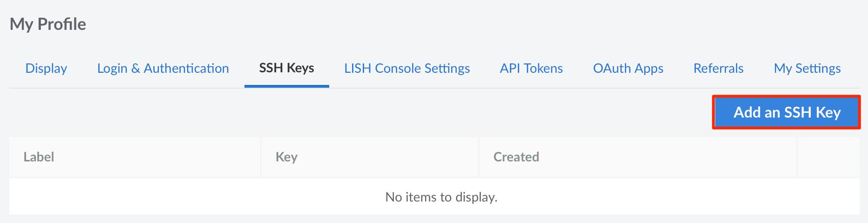868x223 pixels.
Task: Open LISH Console Settings tab
Action: [407, 69]
